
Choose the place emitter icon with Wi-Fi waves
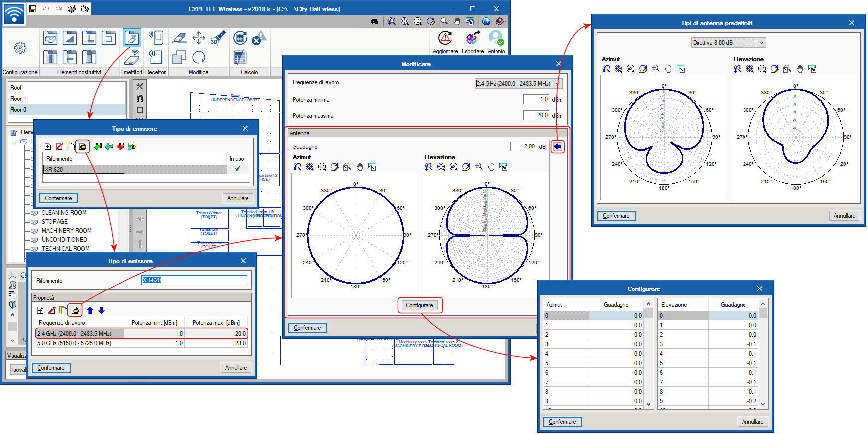pyautogui.click(x=132, y=57)
